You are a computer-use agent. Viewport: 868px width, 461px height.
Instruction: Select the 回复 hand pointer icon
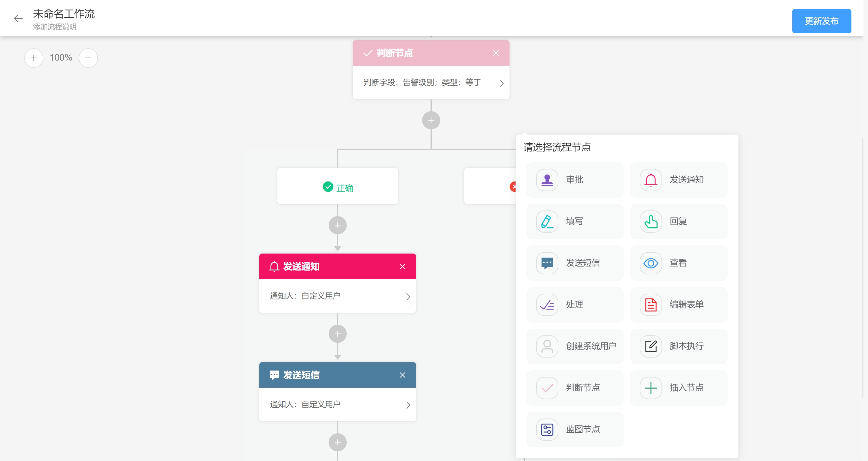point(651,221)
